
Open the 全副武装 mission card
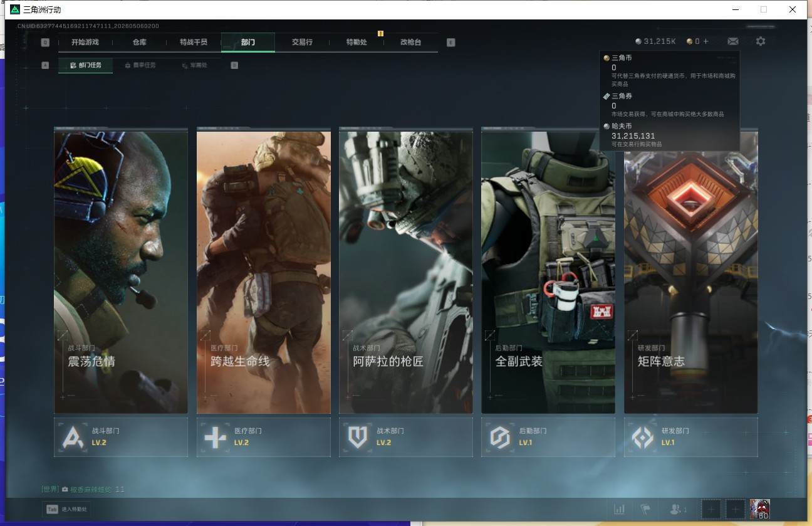pos(548,271)
